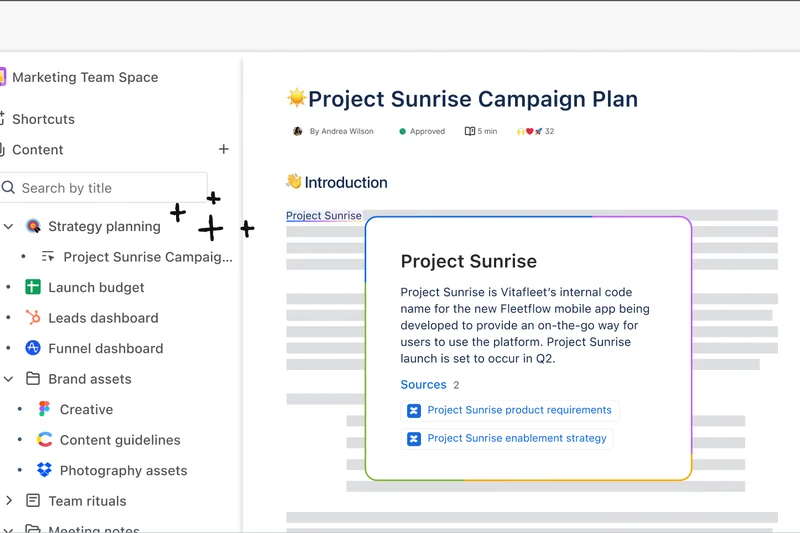The image size is (800, 533).
Task: Open the Content guidelines item
Action: pos(120,440)
